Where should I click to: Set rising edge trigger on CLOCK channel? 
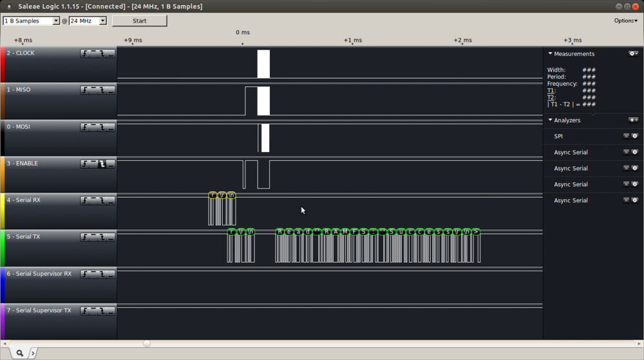tap(85, 53)
